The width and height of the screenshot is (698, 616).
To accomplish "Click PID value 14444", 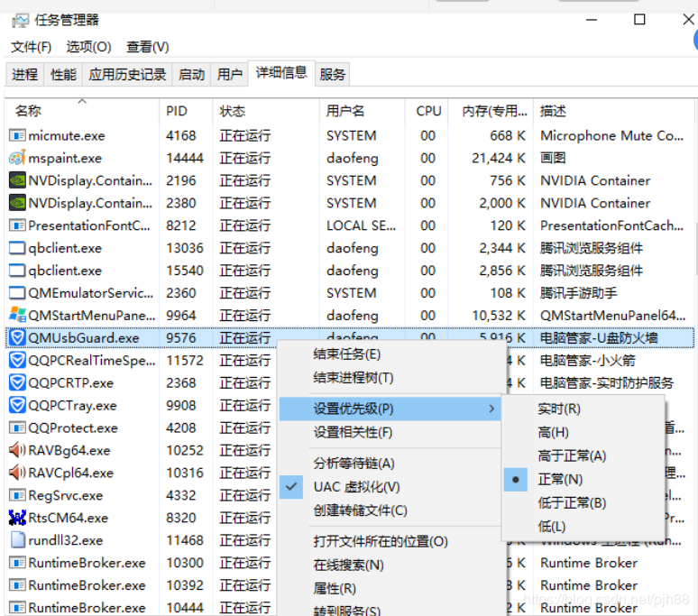I will coord(184,158).
